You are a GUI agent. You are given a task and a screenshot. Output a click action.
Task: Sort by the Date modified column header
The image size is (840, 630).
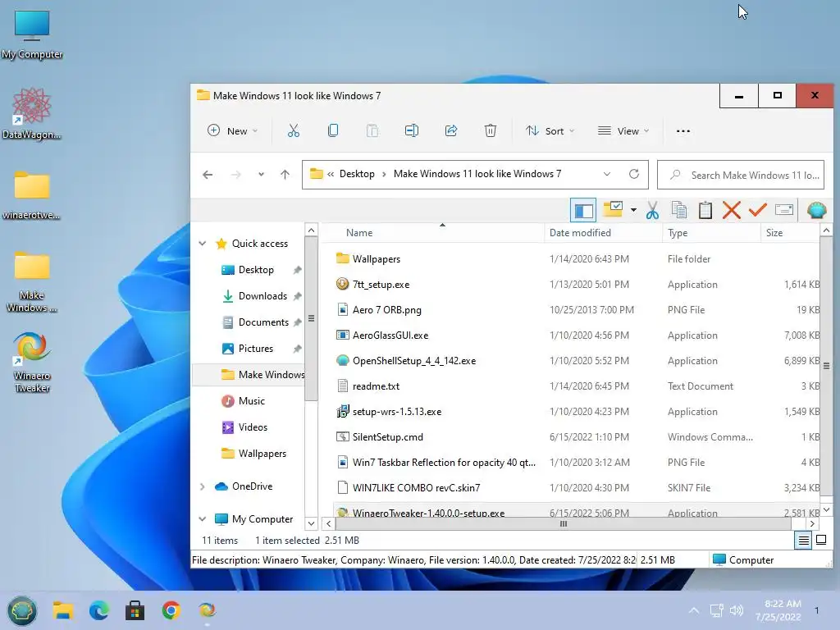[580, 233]
